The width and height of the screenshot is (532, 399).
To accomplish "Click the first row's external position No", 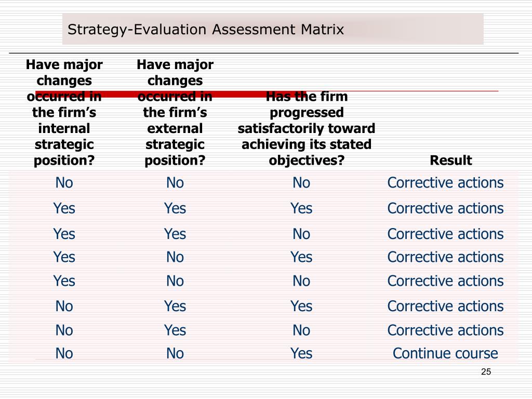I will pos(175,182).
